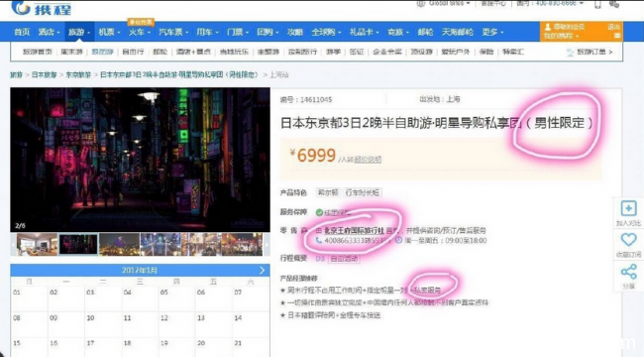This screenshot has height=357, width=644.
Task: Click the clock icon beside business hours
Action: coord(398,240)
